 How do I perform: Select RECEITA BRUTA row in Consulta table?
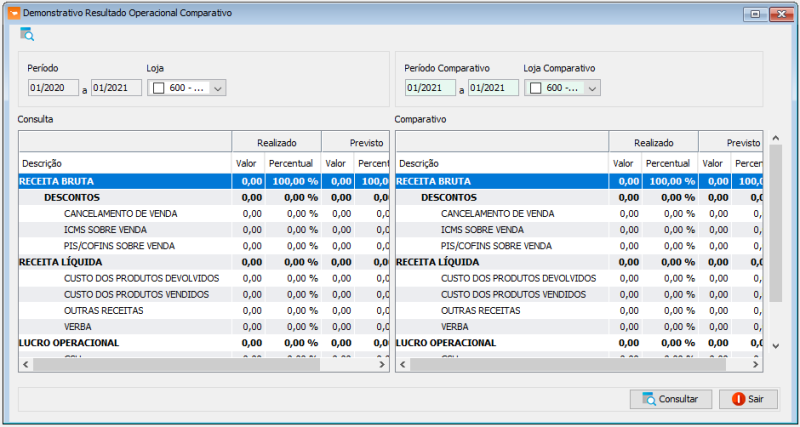point(204,181)
